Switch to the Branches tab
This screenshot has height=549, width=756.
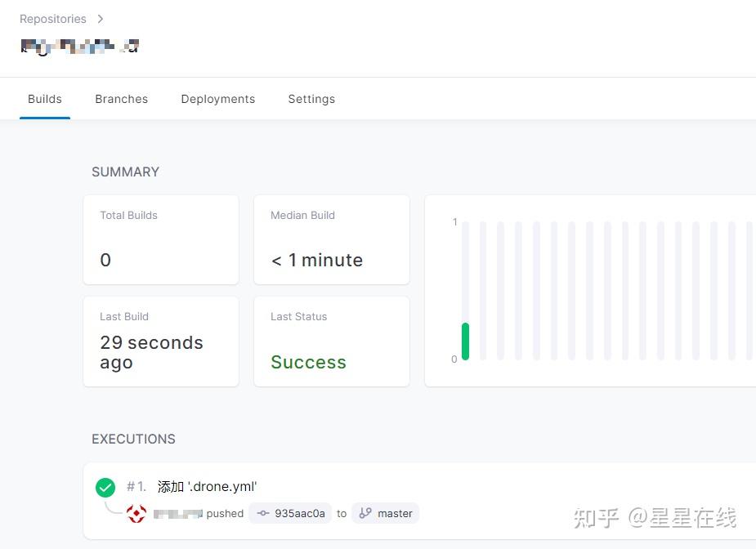pos(122,99)
